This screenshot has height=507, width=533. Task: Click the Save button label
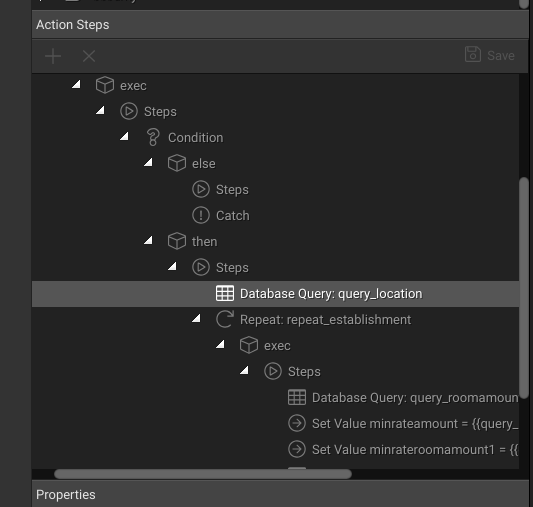pyautogui.click(x=501, y=56)
